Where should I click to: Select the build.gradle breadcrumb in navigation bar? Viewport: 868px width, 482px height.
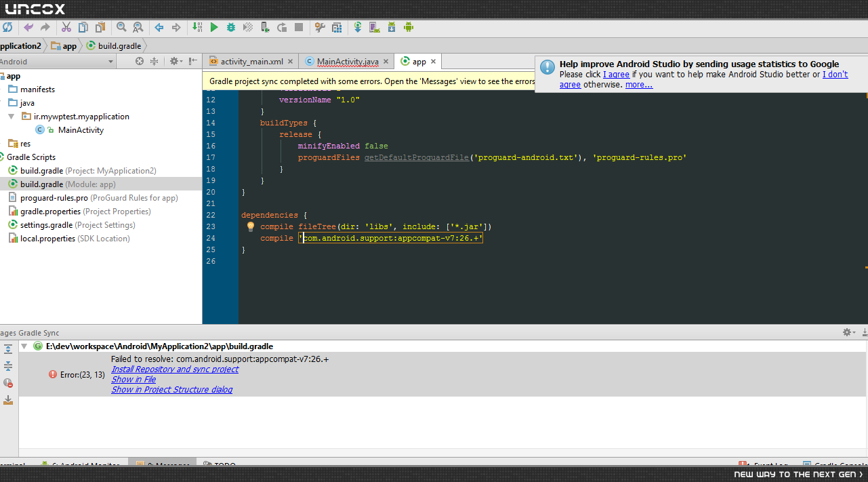click(112, 46)
